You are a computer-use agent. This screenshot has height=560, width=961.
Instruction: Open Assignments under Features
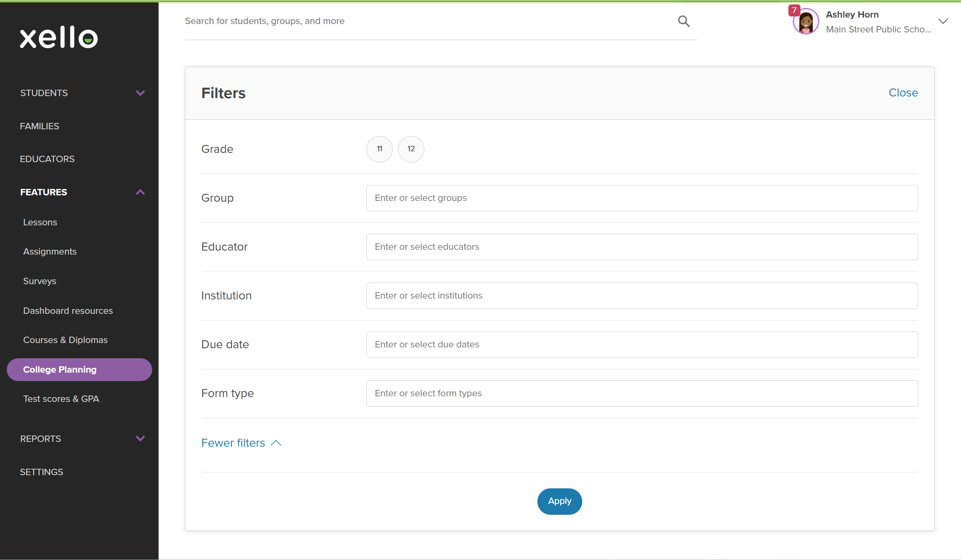50,251
